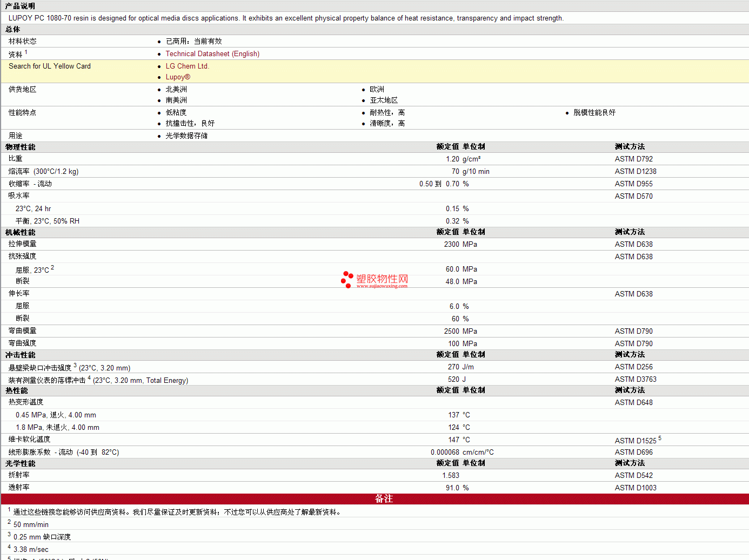Viewport: 749px width, 560px height.
Task: Click the melt flow test method ASTM D1238
Action: point(636,172)
